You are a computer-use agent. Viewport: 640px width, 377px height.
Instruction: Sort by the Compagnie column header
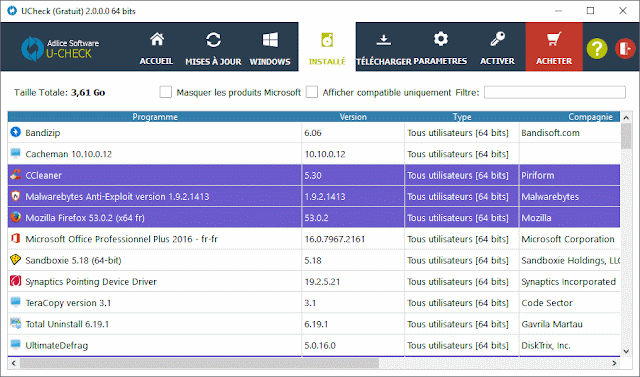[x=570, y=117]
